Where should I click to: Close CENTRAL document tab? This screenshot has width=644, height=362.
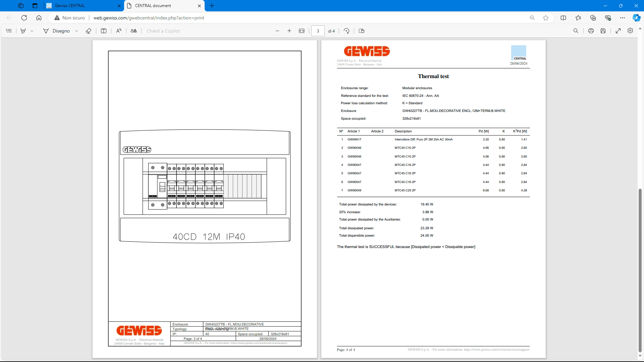click(x=199, y=6)
